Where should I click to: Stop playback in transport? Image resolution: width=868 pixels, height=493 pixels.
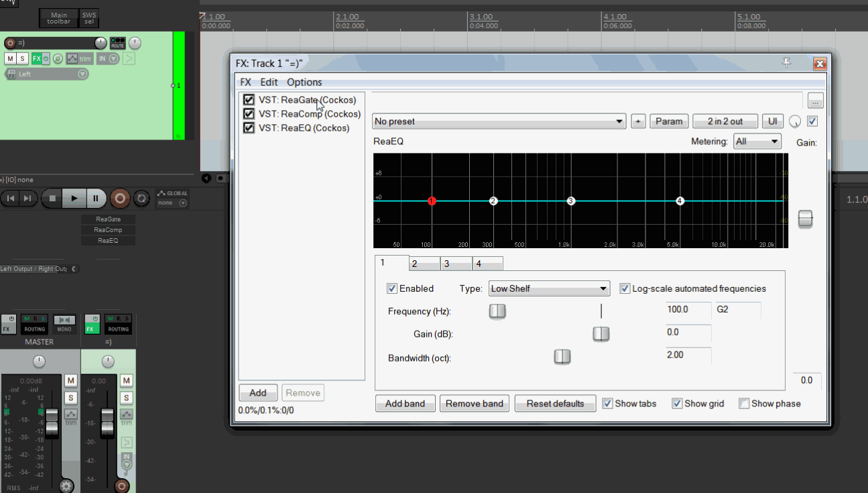pos(52,199)
